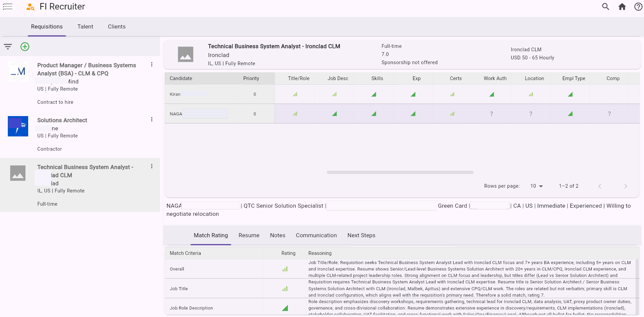
Task: Click 'QTC Senior Solution Specialist' candidate summary
Action: click(283, 206)
